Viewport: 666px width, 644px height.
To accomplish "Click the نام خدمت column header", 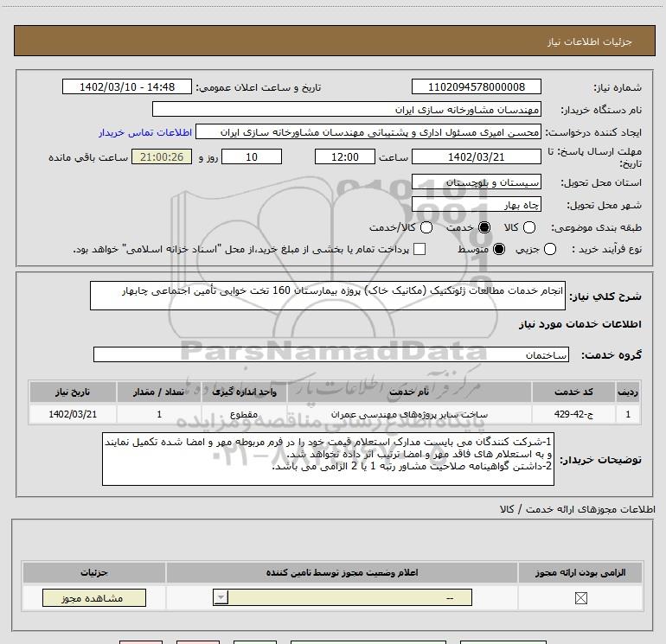I will click(409, 392).
